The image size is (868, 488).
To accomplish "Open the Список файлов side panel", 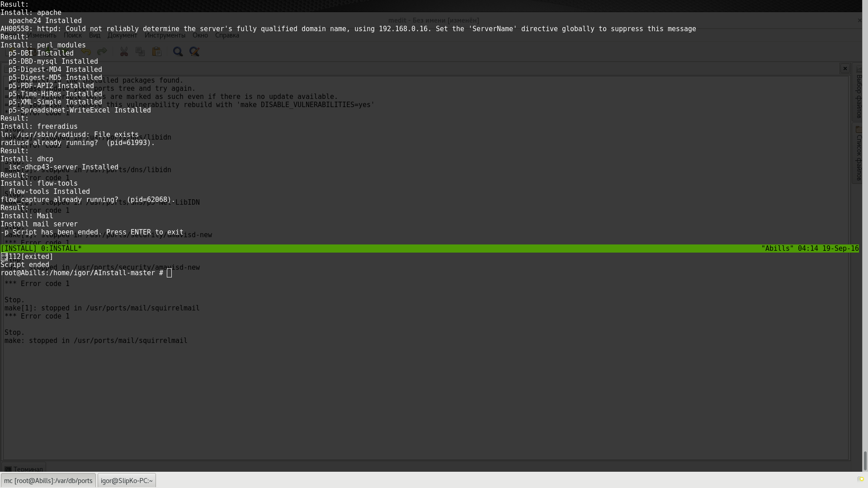I will click(x=859, y=154).
